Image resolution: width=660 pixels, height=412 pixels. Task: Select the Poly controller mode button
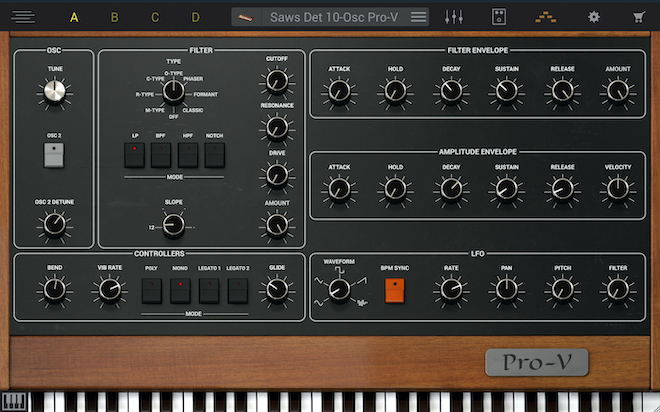click(151, 291)
